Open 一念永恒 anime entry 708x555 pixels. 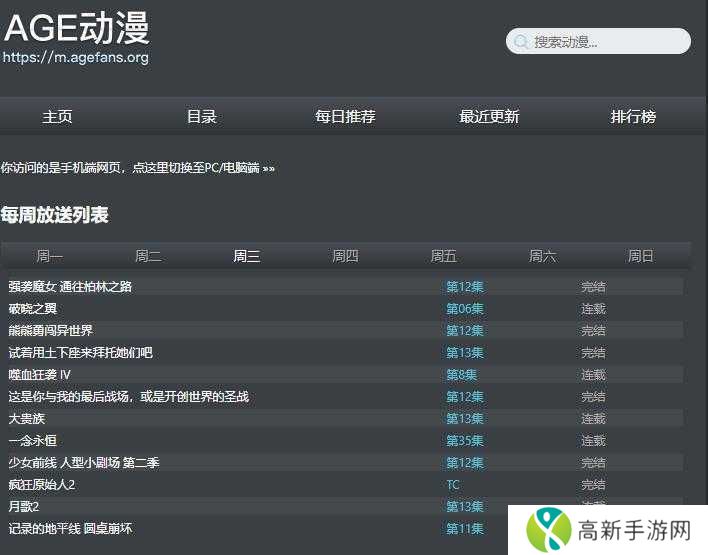point(33,440)
